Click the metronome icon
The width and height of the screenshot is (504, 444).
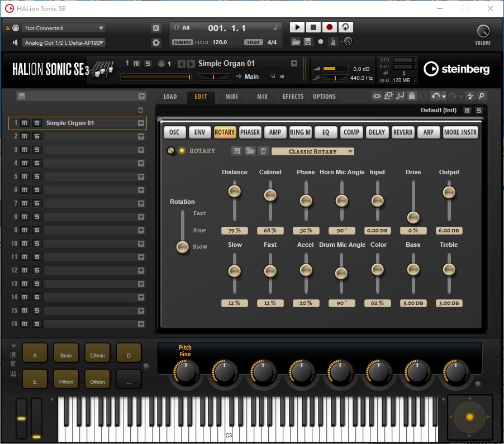[333, 41]
